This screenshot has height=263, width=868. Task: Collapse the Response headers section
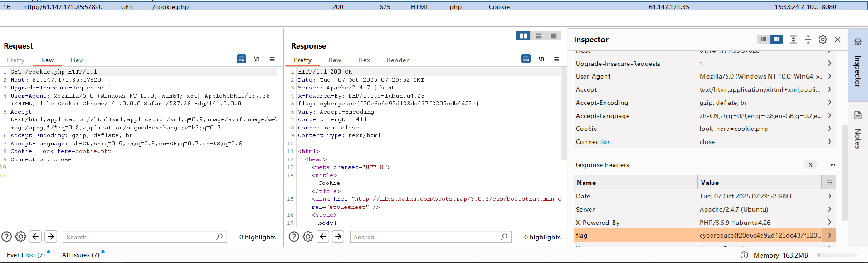833,165
